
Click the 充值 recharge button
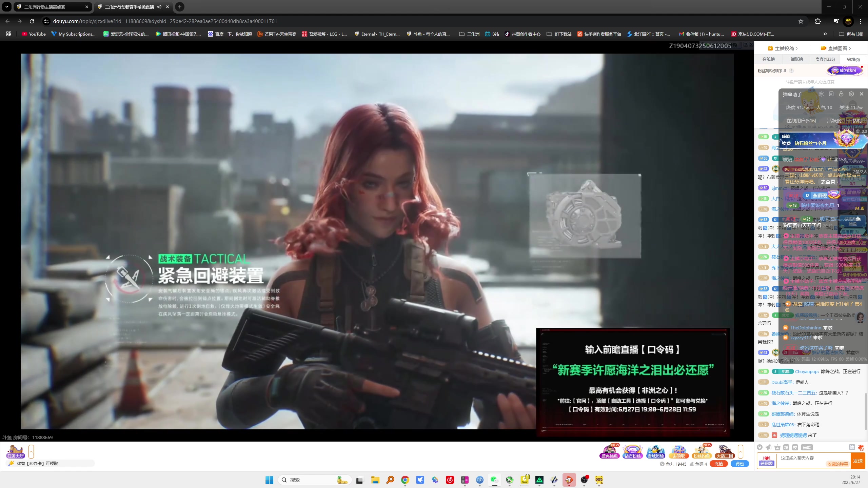718,464
